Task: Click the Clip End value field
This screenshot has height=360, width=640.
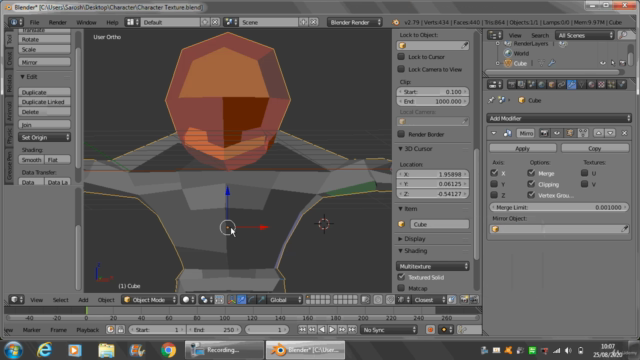Action: pyautogui.click(x=433, y=101)
